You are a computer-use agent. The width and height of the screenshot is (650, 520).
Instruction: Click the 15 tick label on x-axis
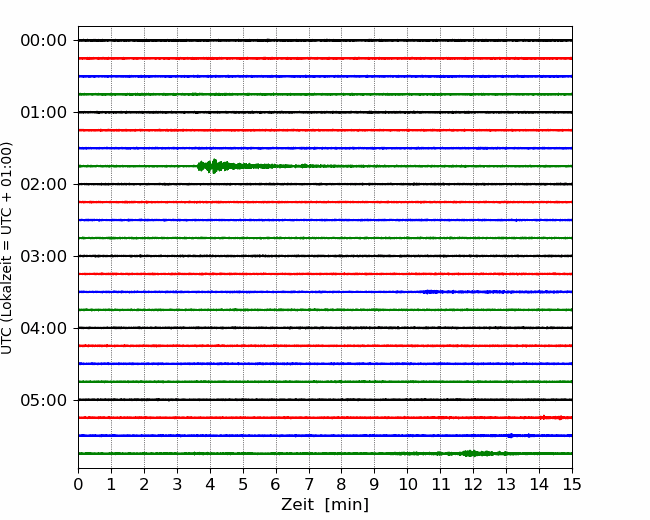point(572,484)
